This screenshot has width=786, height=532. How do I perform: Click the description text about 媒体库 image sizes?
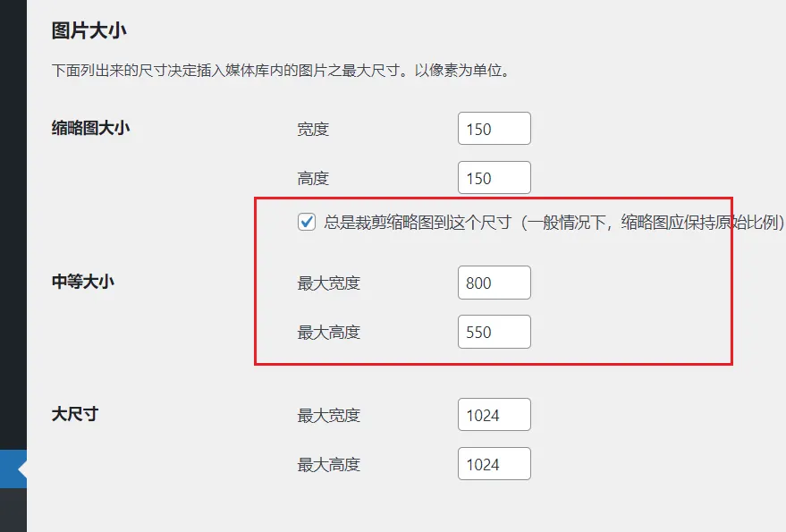coord(281,71)
